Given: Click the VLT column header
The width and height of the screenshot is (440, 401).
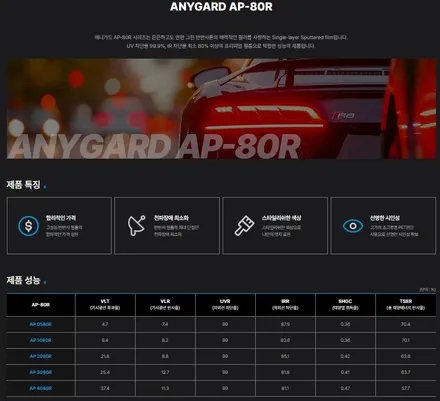Looking at the screenshot, I should [105, 304].
